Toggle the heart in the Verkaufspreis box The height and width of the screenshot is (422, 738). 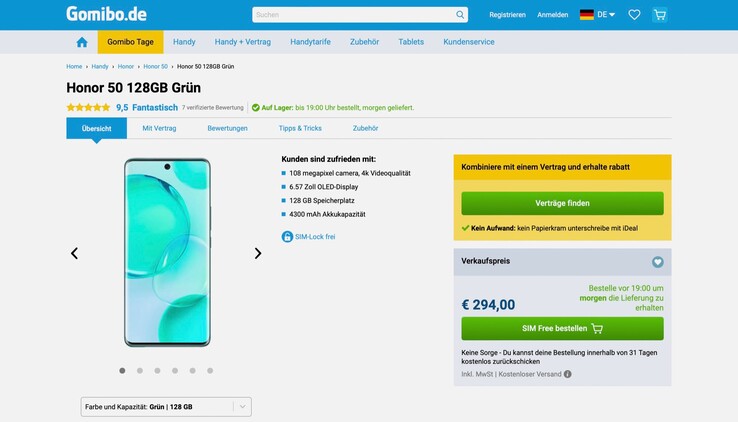pyautogui.click(x=657, y=262)
